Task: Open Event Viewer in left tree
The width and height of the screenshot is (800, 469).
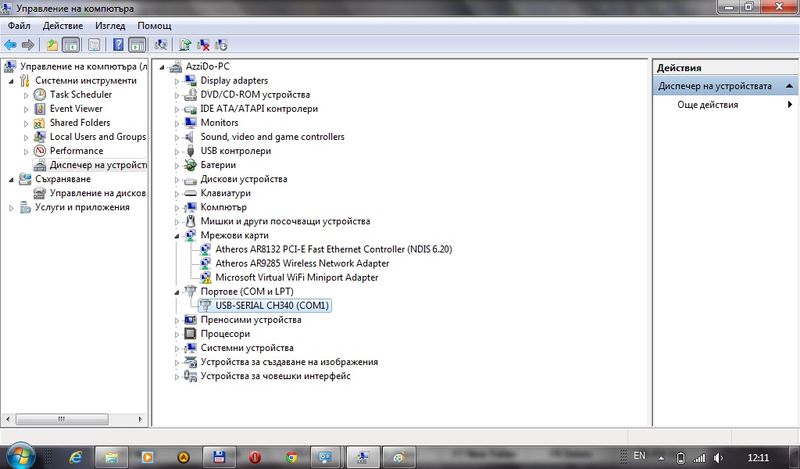Action: click(75, 109)
